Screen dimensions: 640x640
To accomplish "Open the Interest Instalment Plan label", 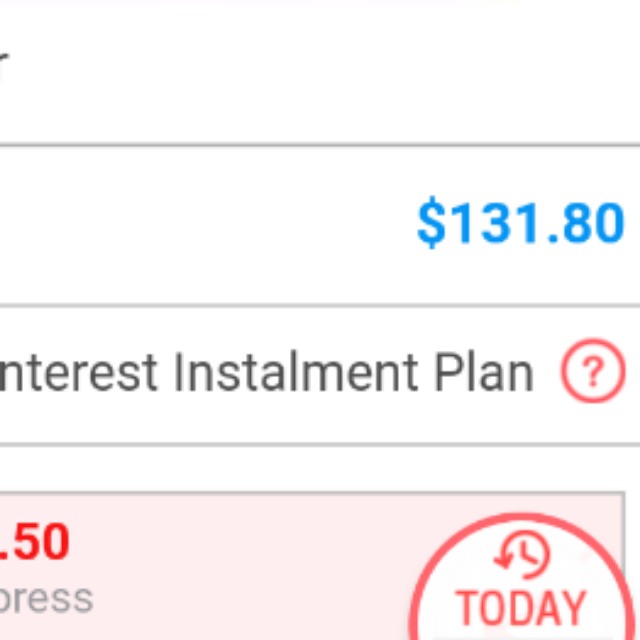I will pyautogui.click(x=265, y=373).
